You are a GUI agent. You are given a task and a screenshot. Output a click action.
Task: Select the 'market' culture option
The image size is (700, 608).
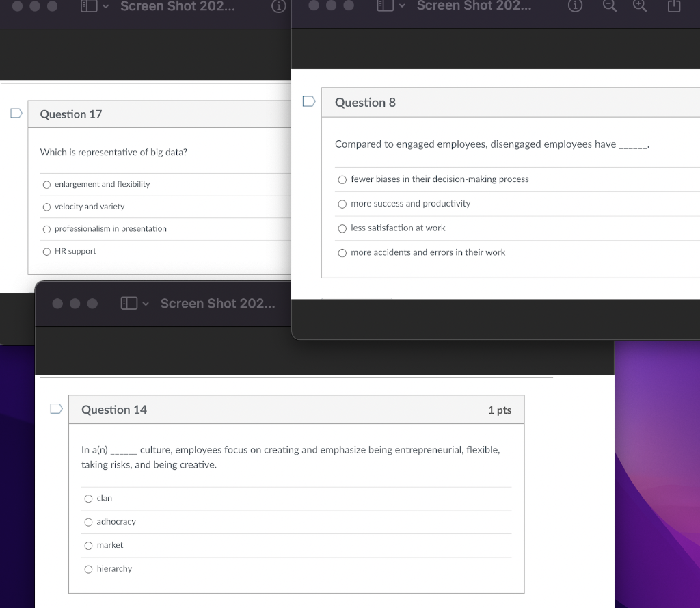88,546
